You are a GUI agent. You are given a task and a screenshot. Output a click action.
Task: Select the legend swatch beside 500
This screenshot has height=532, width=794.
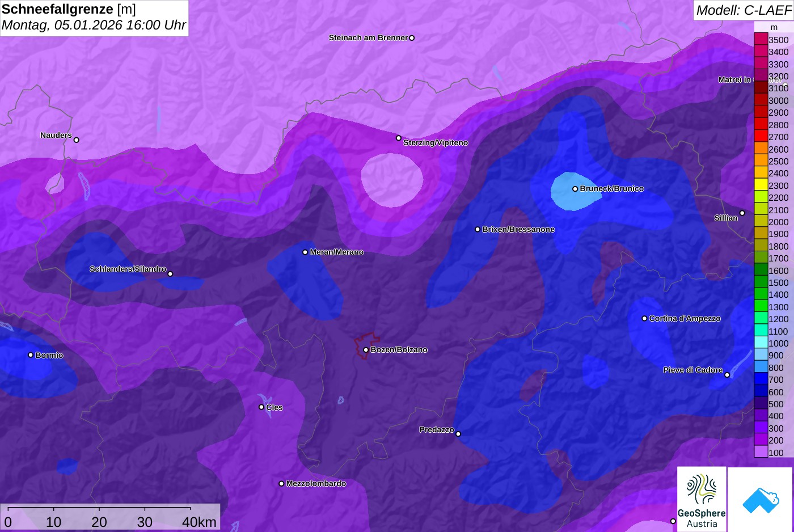pyautogui.click(x=761, y=404)
